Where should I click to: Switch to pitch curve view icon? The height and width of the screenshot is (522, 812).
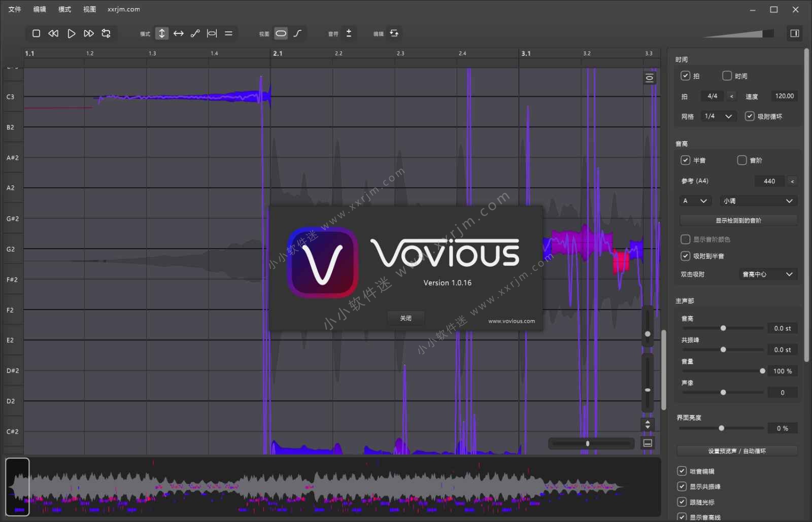point(298,33)
